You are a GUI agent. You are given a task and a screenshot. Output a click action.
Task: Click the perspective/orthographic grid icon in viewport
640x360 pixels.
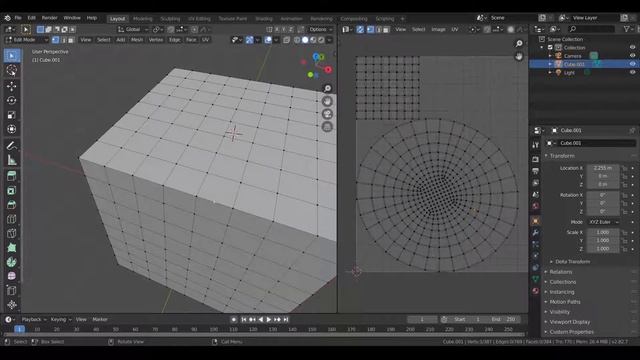point(327,127)
